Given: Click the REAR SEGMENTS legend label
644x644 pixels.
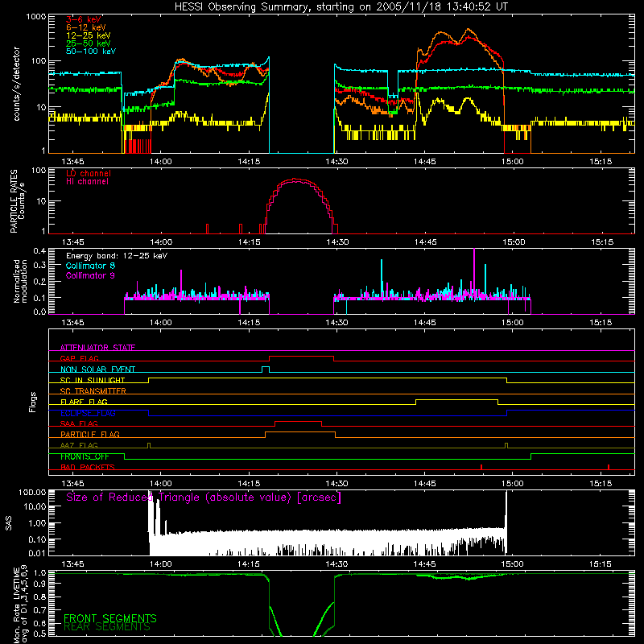Looking at the screenshot, I should click(107, 627).
